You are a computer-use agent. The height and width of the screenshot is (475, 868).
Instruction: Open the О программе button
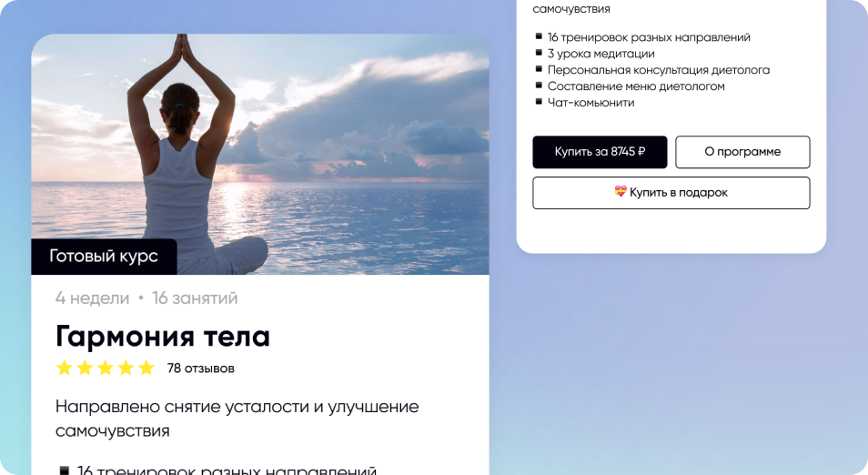[x=742, y=152]
